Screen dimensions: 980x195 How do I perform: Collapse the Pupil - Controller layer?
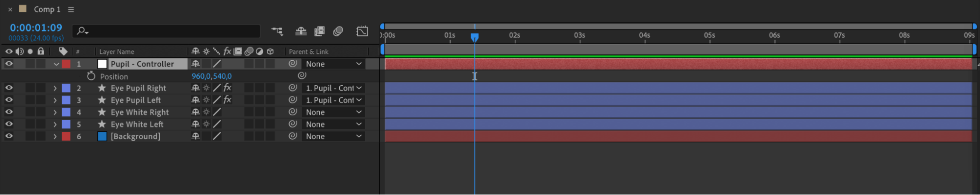pyautogui.click(x=56, y=64)
